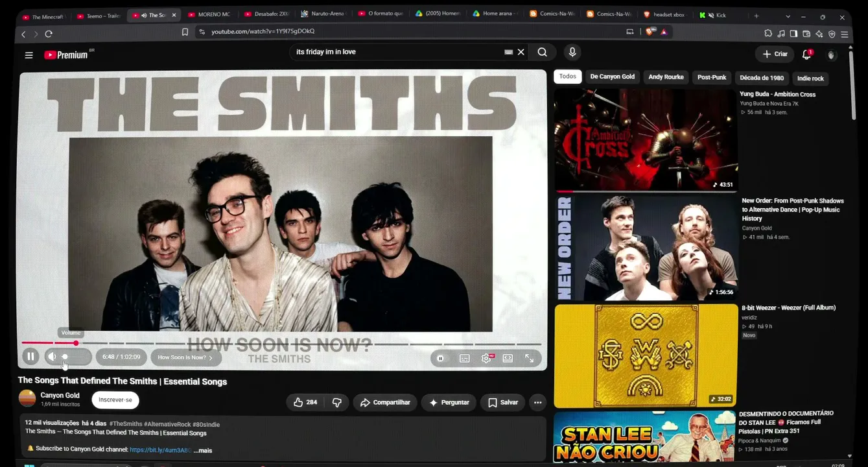Select the 'Década de 1980' filter chip
The image size is (868, 467).
[762, 78]
